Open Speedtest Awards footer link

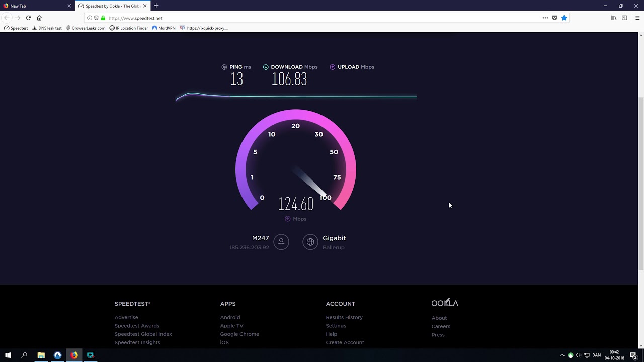(137, 326)
